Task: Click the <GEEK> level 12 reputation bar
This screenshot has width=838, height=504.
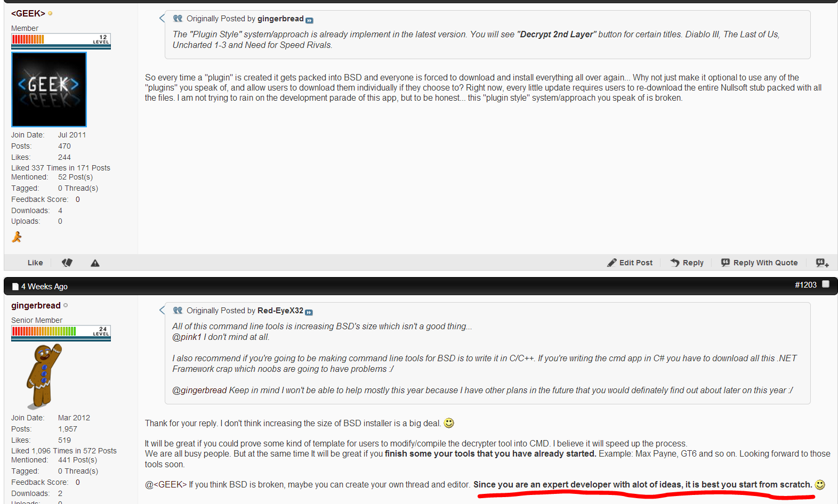Action: [61, 41]
